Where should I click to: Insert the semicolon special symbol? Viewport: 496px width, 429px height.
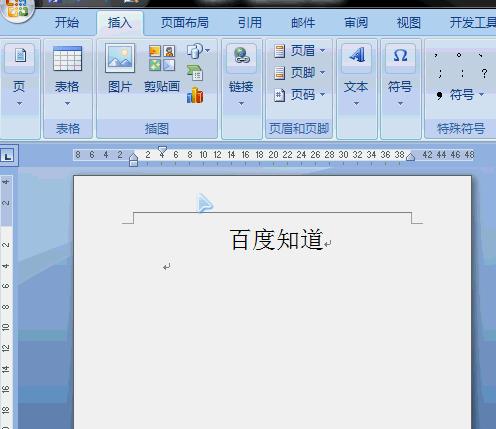pyautogui.click(x=440, y=73)
